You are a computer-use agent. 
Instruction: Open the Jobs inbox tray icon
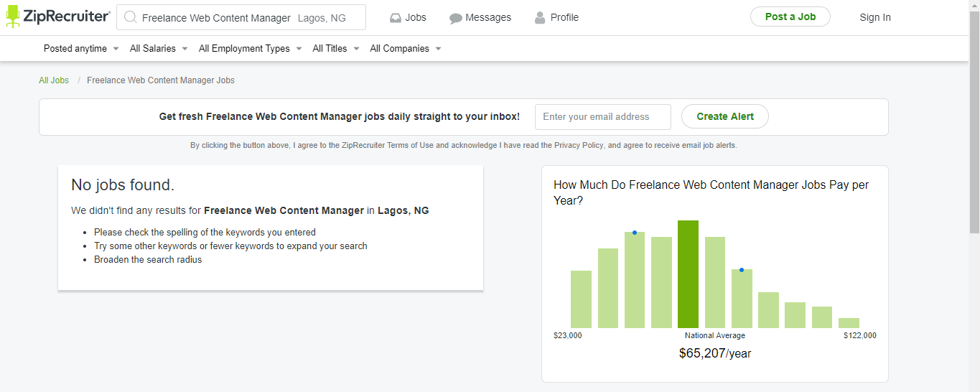(396, 18)
